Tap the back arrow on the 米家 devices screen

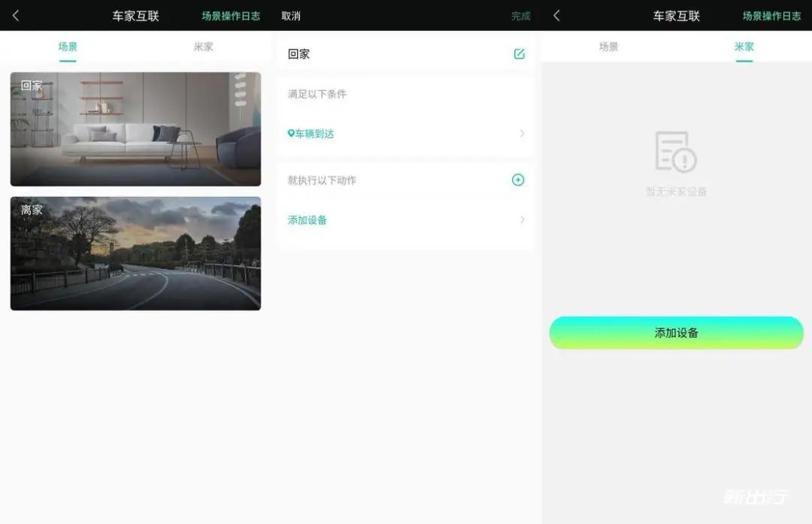556,16
